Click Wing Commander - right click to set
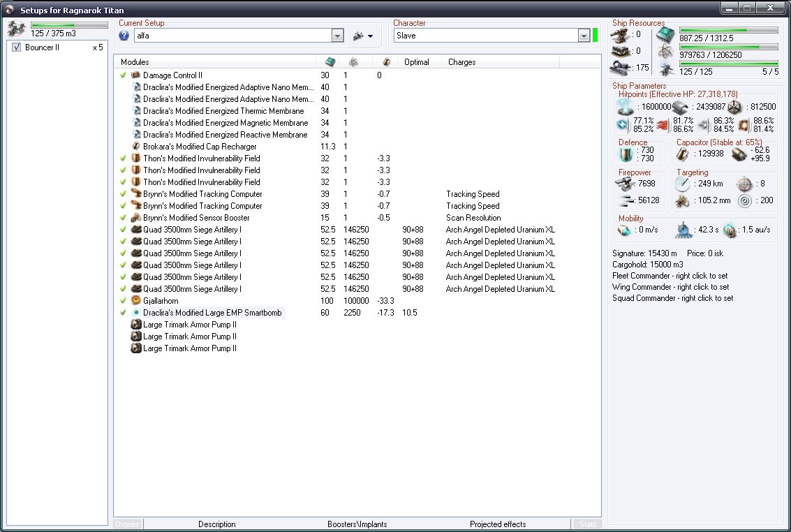The image size is (791, 532). click(670, 287)
